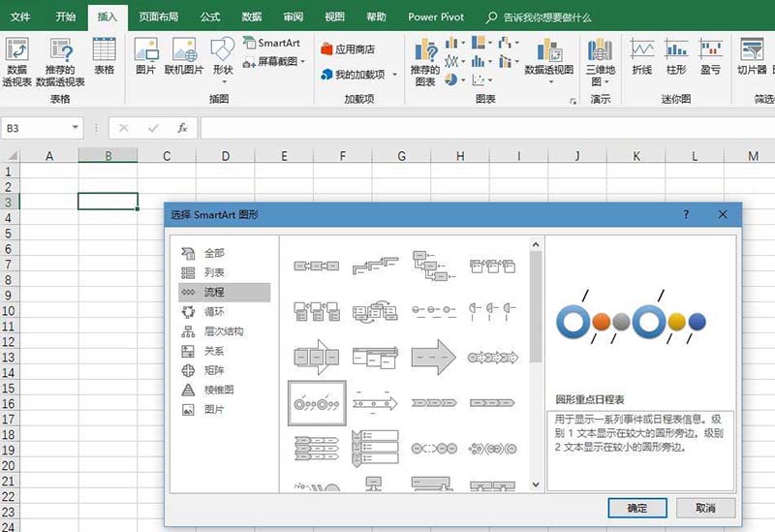Choose the Step Up Process layout thumbnail

click(375, 266)
